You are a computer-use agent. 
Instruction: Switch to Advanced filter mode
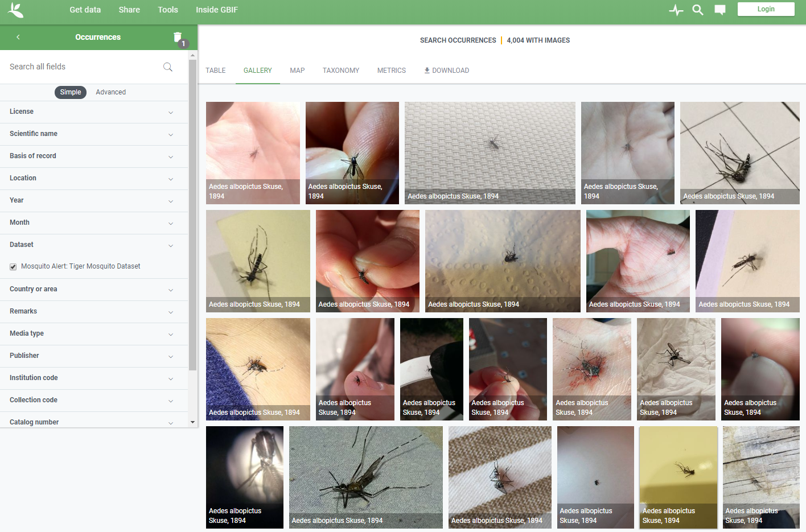point(110,92)
